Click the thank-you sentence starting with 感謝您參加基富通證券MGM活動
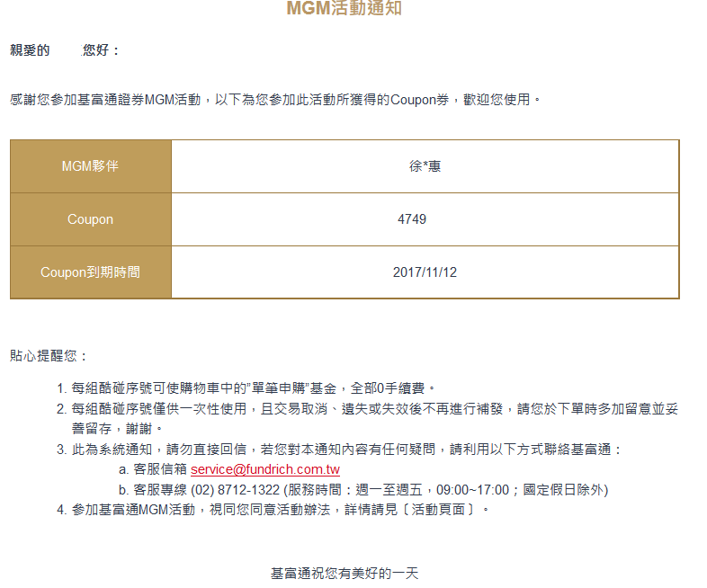Viewport: 707px width, 588px height. (x=274, y=100)
